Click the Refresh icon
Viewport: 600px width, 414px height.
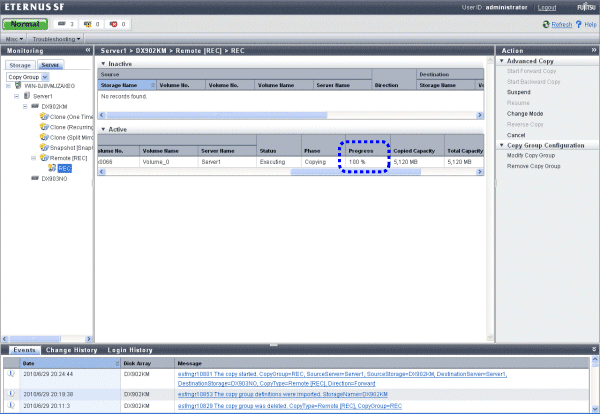(x=546, y=24)
